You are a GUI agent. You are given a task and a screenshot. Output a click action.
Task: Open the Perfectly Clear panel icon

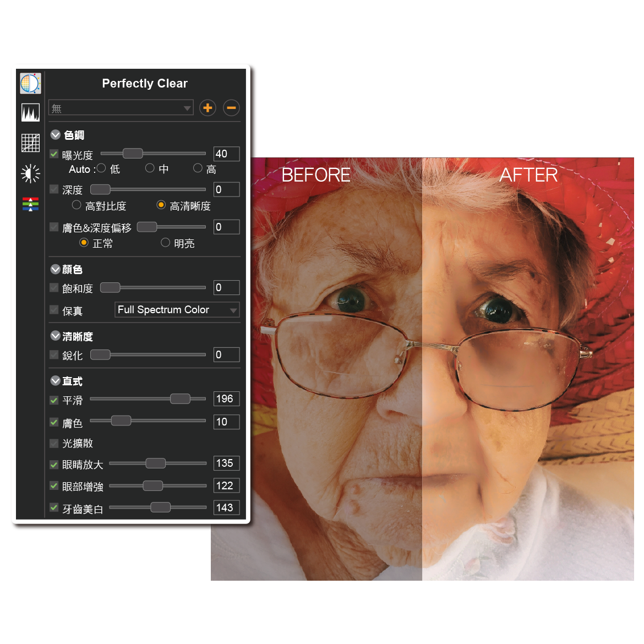pos(30,83)
